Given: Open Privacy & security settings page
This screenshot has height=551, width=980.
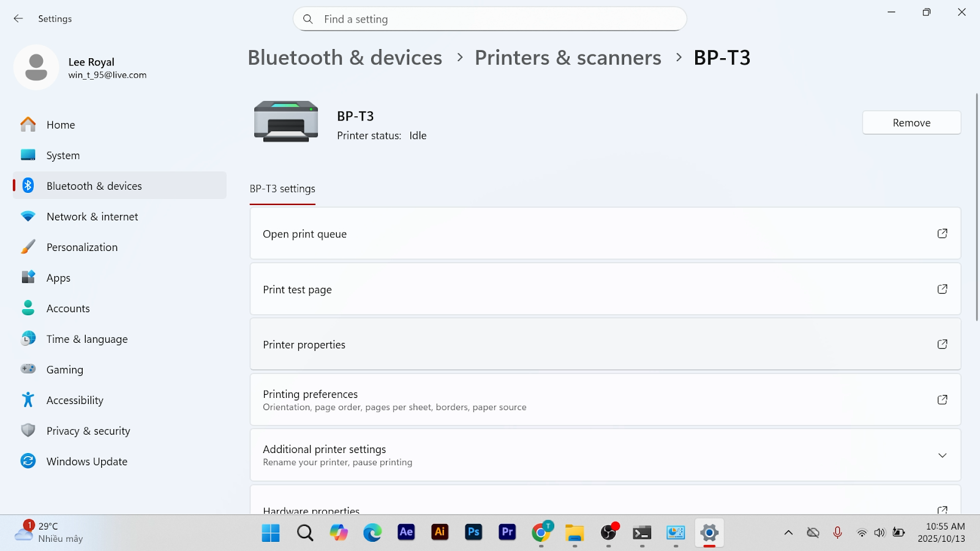Looking at the screenshot, I should [x=88, y=431].
